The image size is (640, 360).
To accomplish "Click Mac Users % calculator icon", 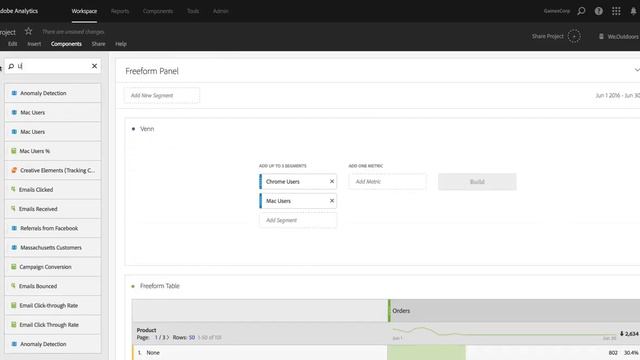I will coord(13,151).
